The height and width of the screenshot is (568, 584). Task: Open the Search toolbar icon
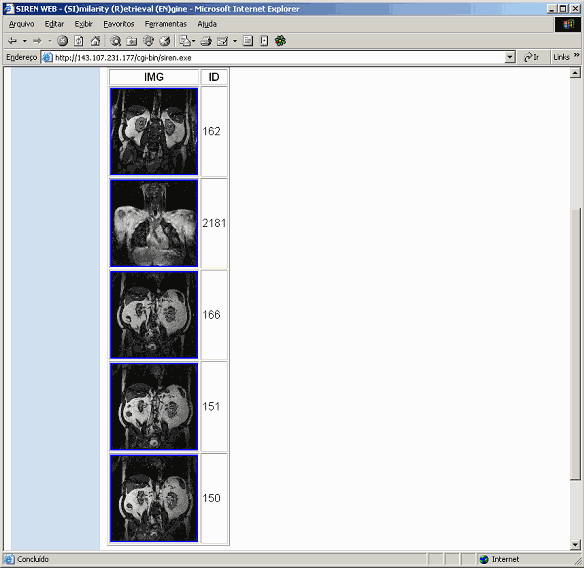click(x=115, y=41)
